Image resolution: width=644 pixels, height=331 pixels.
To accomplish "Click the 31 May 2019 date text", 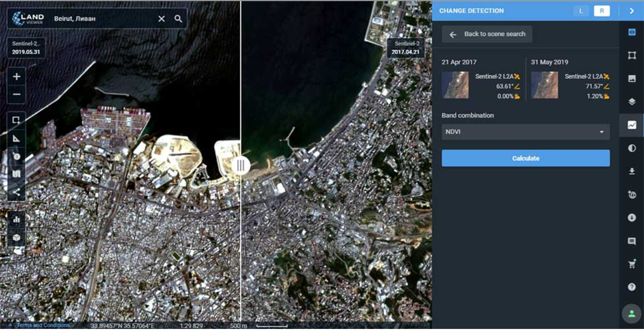I will click(549, 62).
